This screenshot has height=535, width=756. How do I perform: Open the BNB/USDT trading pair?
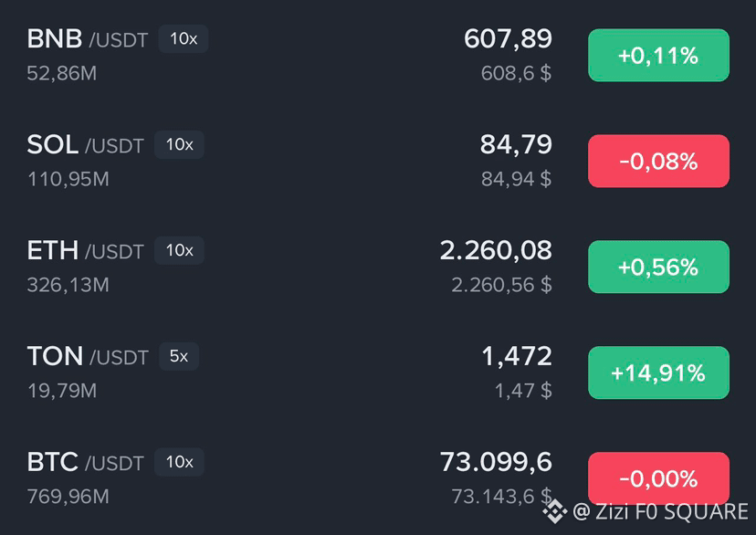click(x=378, y=56)
